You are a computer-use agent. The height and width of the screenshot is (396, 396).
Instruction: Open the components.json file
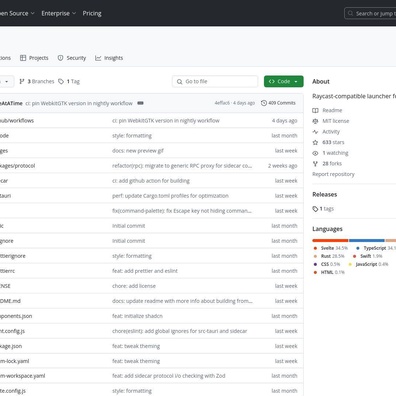pyautogui.click(x=16, y=316)
